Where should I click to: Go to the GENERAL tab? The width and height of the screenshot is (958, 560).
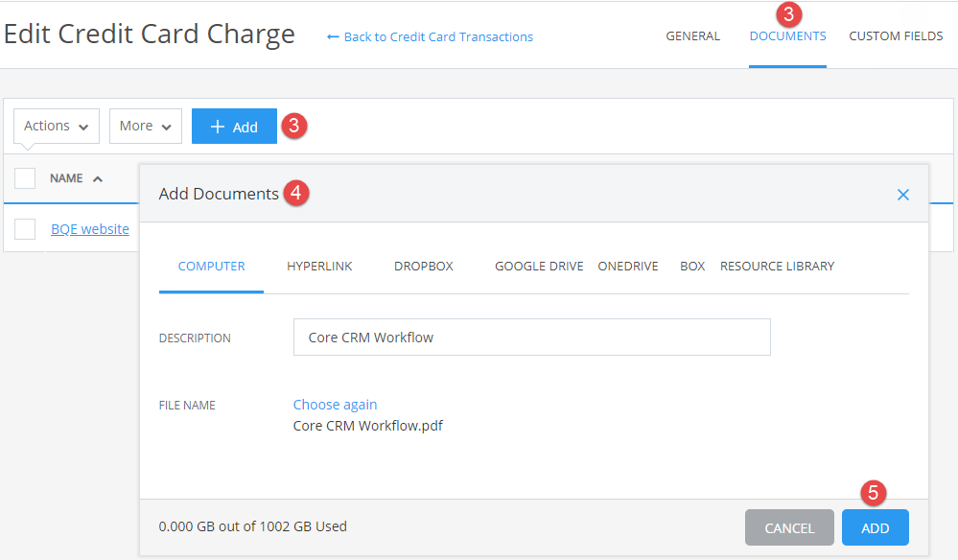[692, 35]
